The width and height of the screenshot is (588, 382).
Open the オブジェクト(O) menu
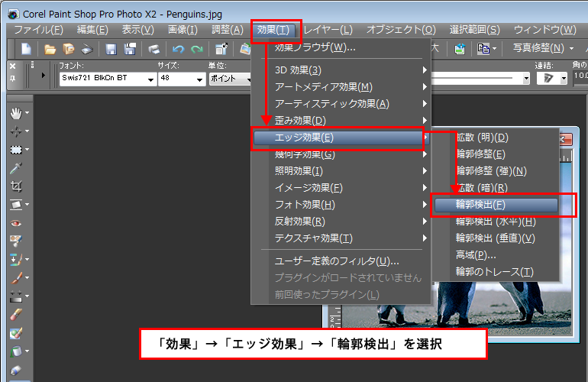click(401, 30)
